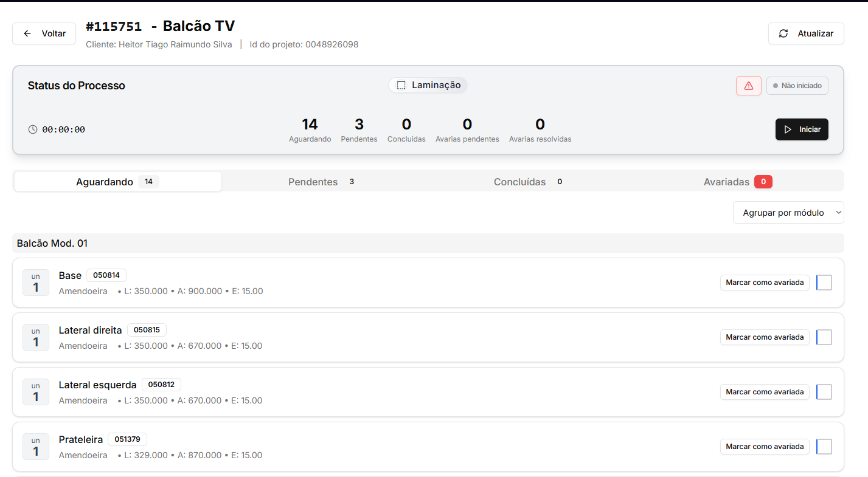
Task: Check the box for the Base piece
Action: tap(824, 283)
